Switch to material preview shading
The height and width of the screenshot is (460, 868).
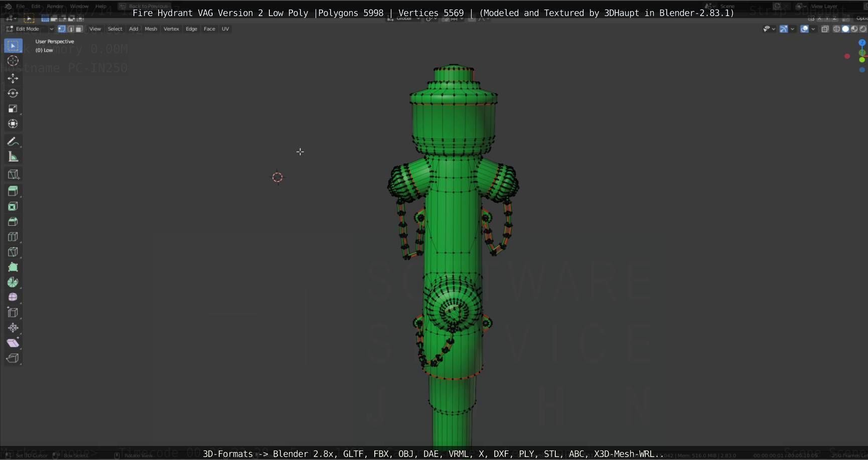pos(854,29)
